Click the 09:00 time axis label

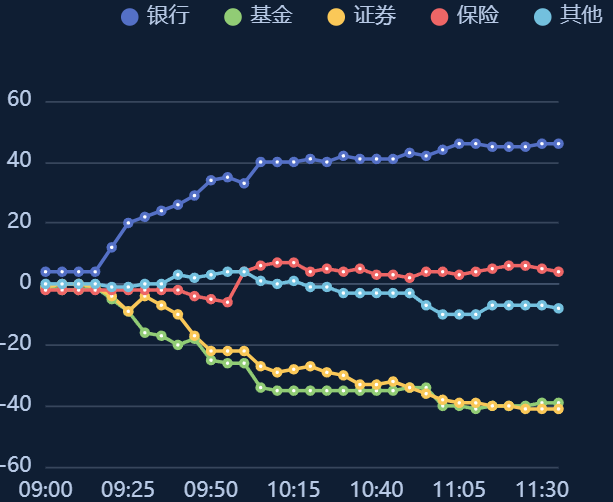click(45, 489)
